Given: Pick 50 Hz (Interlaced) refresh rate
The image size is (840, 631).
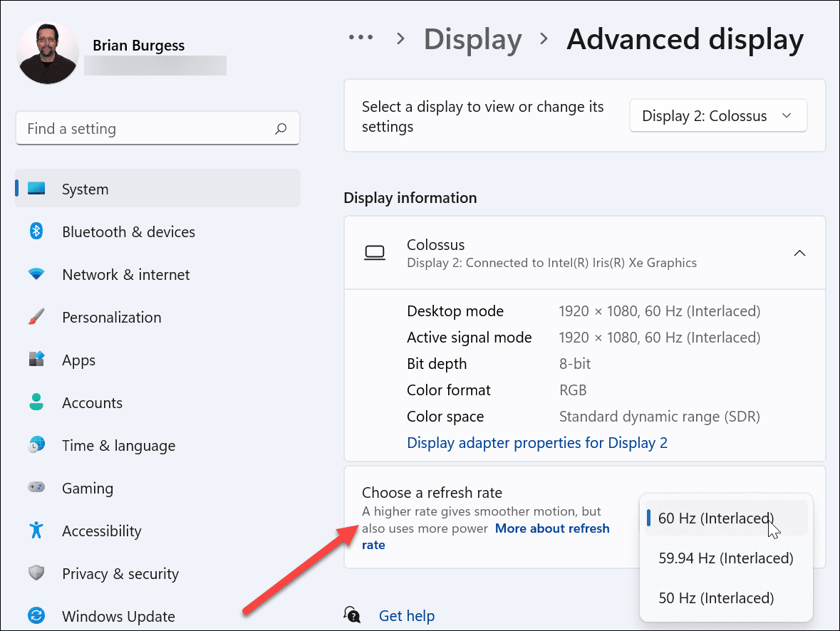Looking at the screenshot, I should point(726,598).
